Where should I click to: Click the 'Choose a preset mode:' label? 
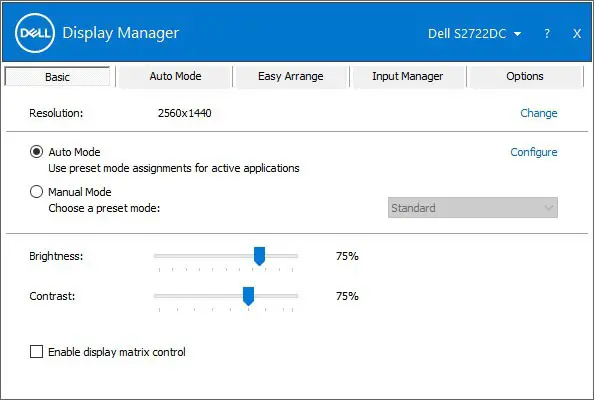(x=104, y=208)
